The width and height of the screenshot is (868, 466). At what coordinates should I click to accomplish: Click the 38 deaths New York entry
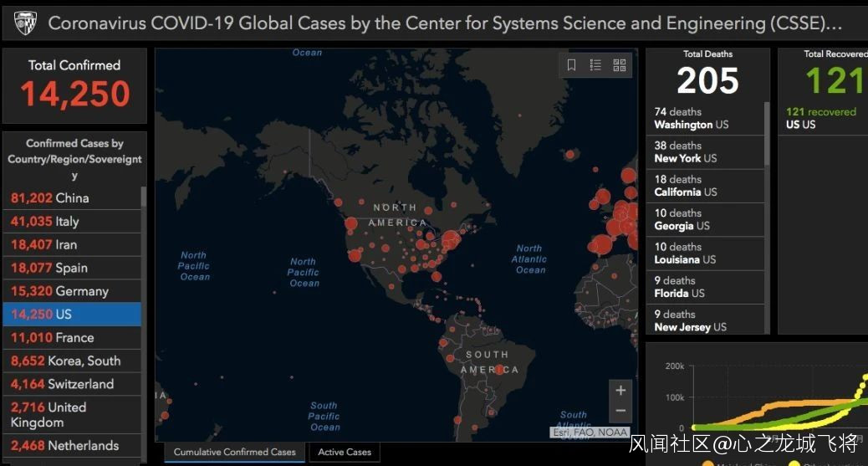705,151
